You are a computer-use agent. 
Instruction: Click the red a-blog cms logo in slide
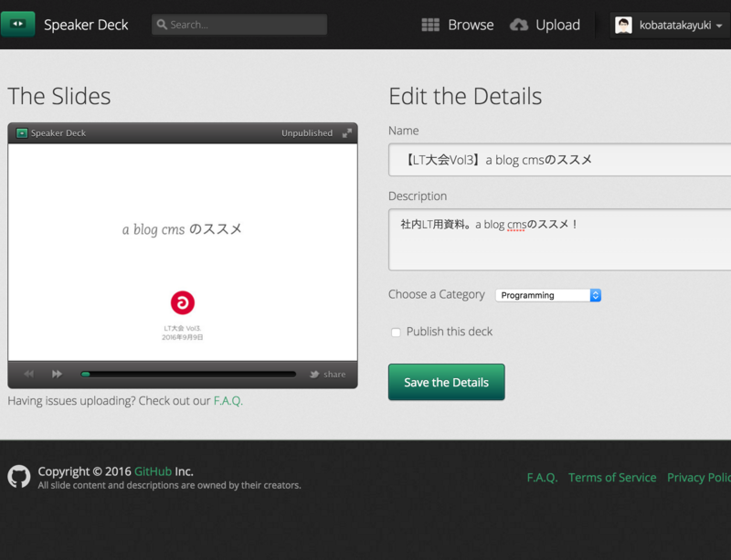click(183, 302)
